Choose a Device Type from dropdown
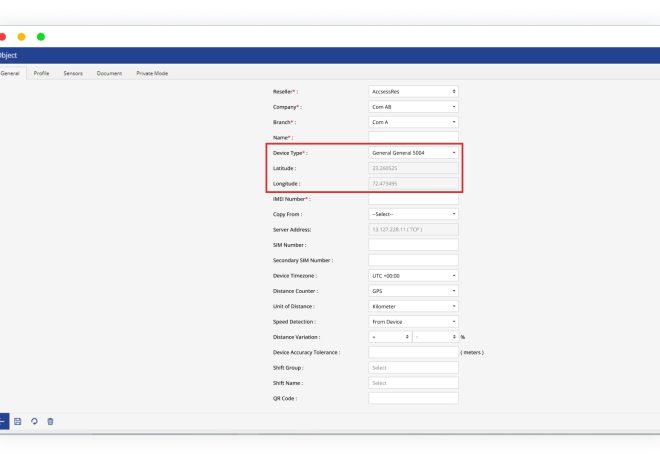Image resolution: width=660 pixels, height=460 pixels. click(x=413, y=153)
